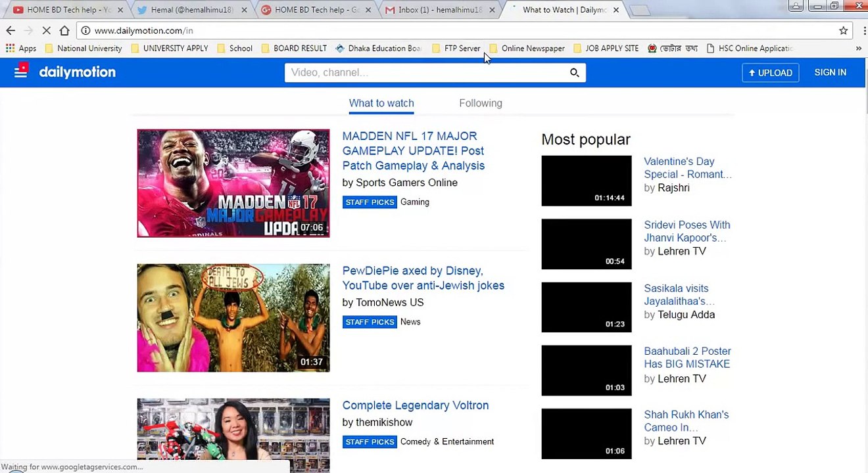The image size is (868, 473).
Task: Open Sridevi Poses With Jhanvi Kapoor's title
Action: pos(687,231)
